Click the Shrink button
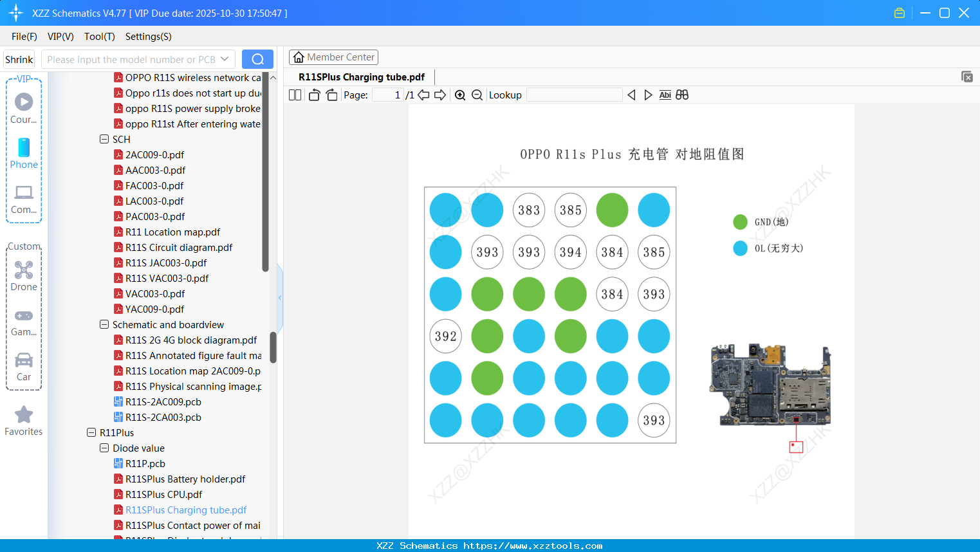 pos(19,59)
